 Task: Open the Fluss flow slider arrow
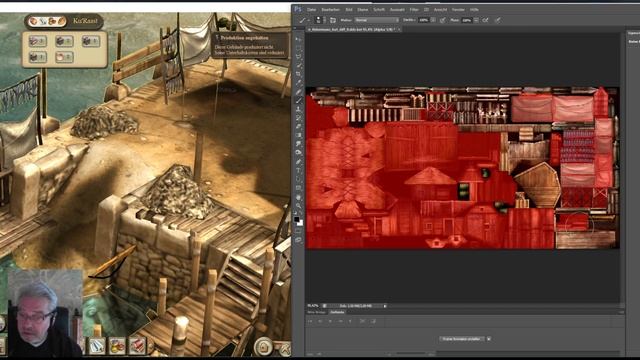[476, 20]
